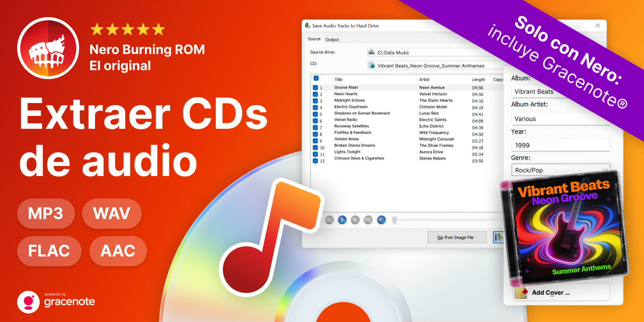The height and width of the screenshot is (322, 644).
Task: Click the five-star rating row
Action: pyautogui.click(x=127, y=29)
